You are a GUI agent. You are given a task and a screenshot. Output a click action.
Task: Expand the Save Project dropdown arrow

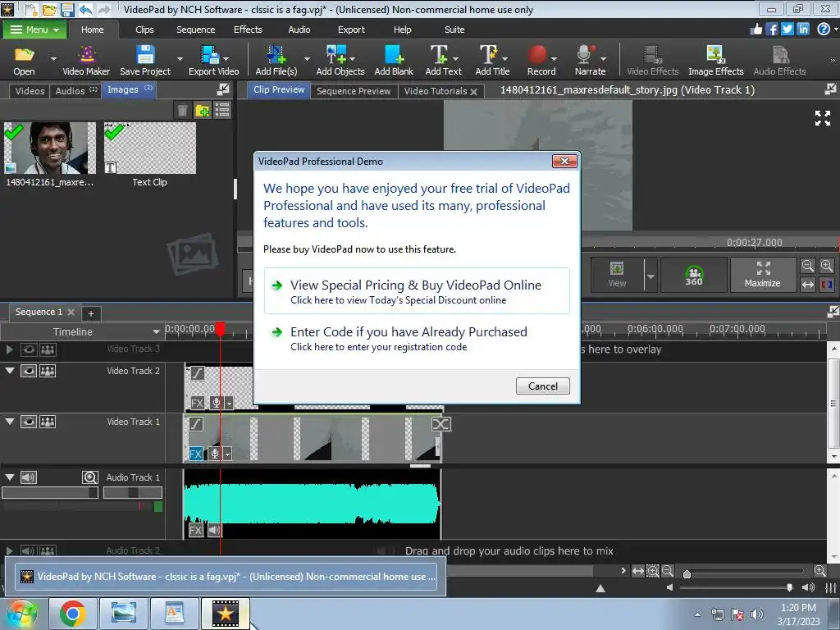pos(180,58)
